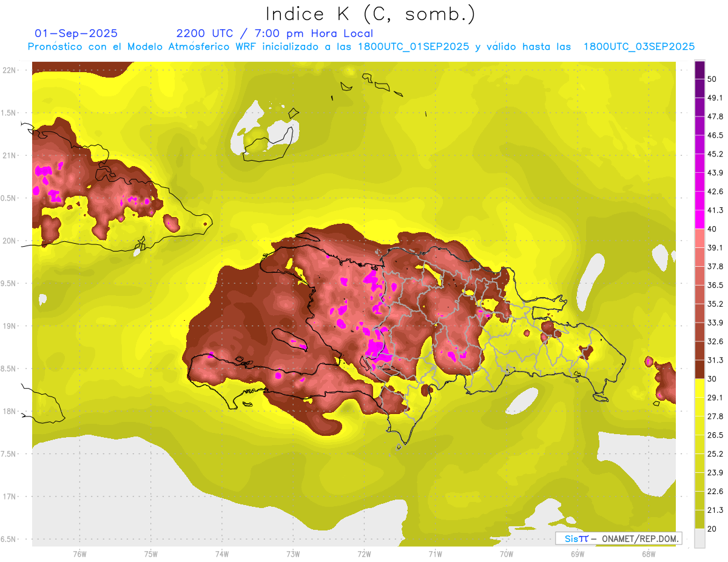This screenshot has height=562, width=728.
Task: Click the colorbar value '29.1'
Action: point(715,398)
